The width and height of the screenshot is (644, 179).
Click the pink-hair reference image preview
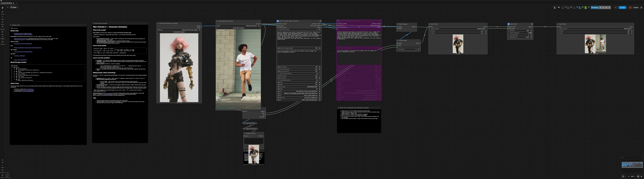(179, 68)
